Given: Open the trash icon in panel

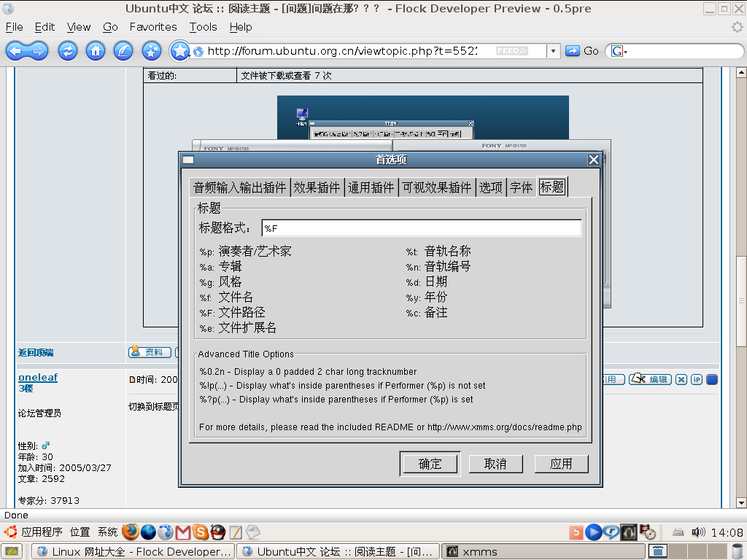Looking at the screenshot, I should pos(738,551).
